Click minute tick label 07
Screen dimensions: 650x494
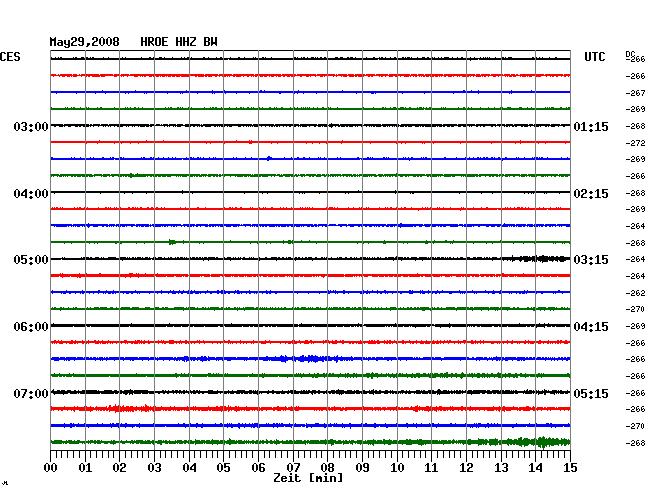[x=293, y=468]
